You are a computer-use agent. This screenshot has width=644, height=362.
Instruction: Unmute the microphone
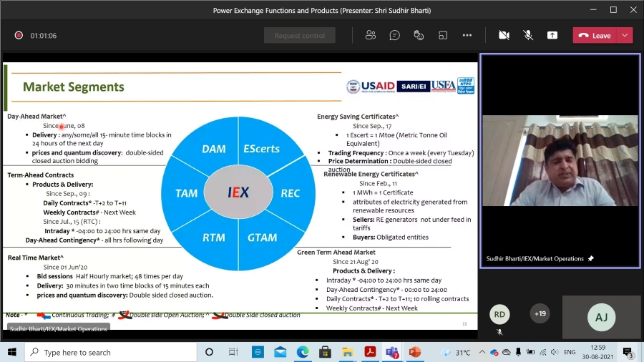[528, 35]
